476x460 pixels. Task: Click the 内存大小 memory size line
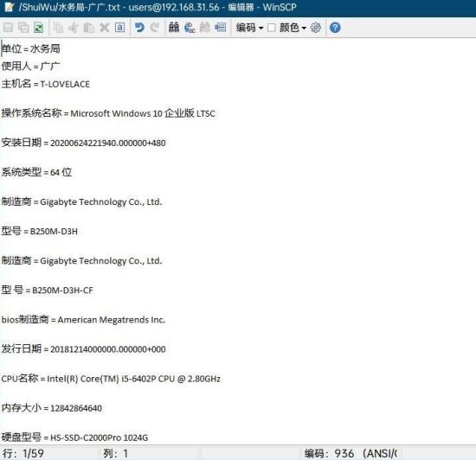click(x=52, y=408)
